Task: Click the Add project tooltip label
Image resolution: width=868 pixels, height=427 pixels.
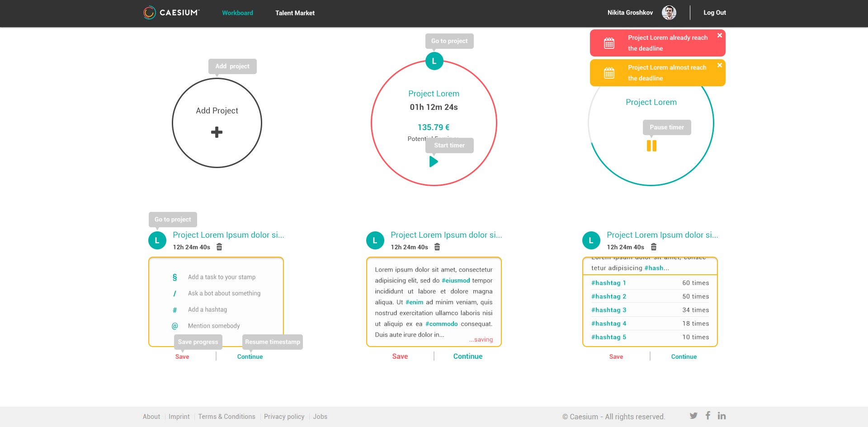Action: pos(232,66)
